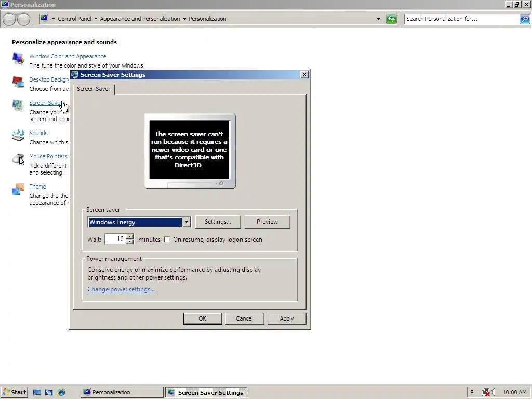Click the Wait minutes input field
532x399 pixels.
click(115, 239)
